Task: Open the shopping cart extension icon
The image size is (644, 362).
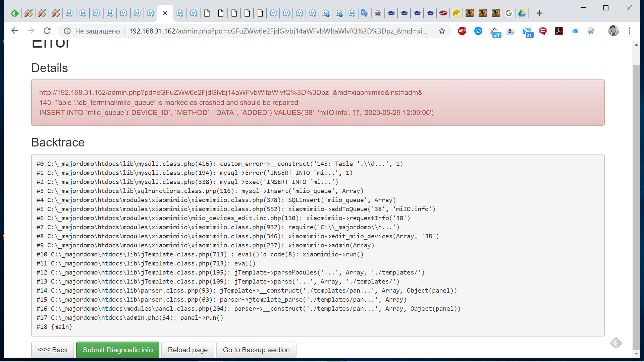Action: coord(591,31)
